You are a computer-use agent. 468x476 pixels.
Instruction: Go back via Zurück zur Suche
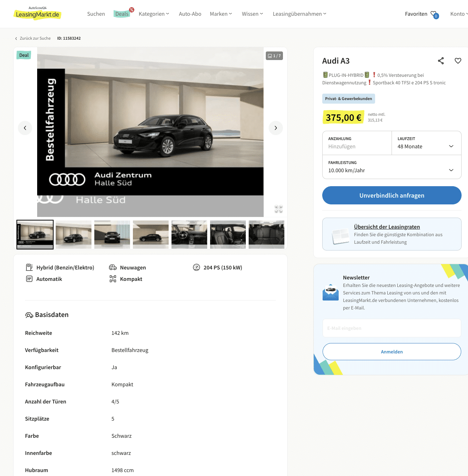(33, 38)
